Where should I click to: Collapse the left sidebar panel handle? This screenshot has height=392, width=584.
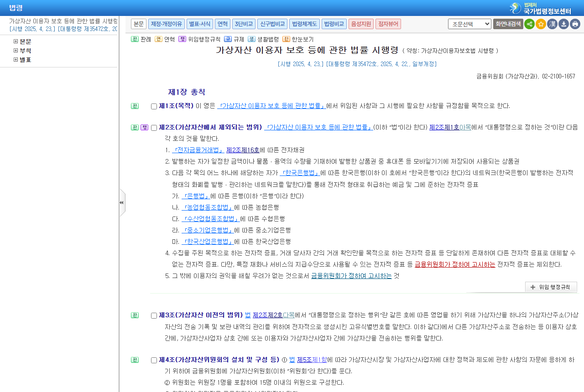pos(122,202)
